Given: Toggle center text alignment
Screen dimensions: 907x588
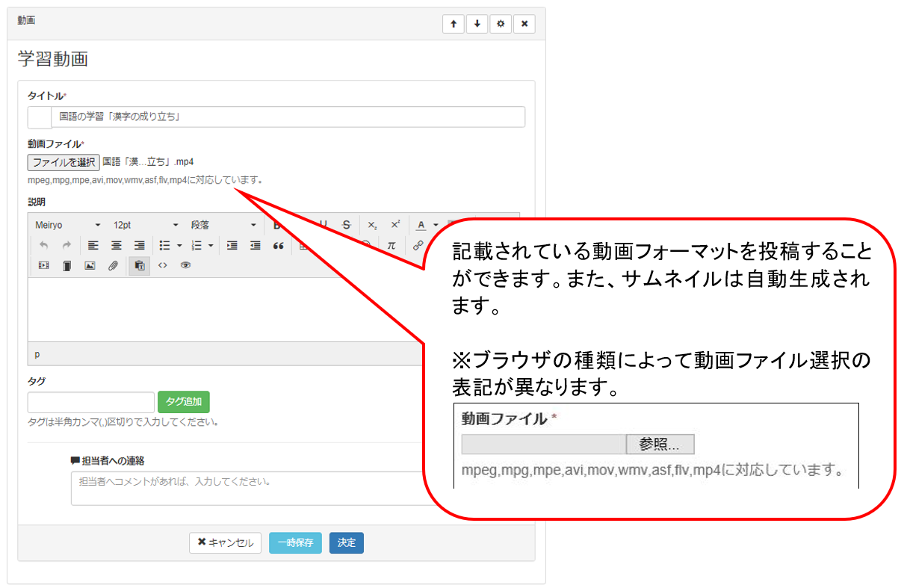Looking at the screenshot, I should pyautogui.click(x=116, y=245).
